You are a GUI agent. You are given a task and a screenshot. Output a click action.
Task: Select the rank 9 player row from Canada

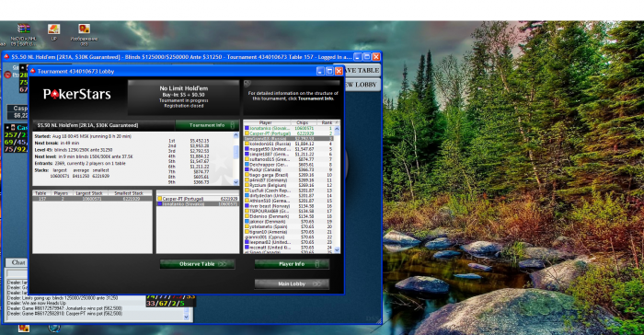pyautogui.click(x=288, y=169)
